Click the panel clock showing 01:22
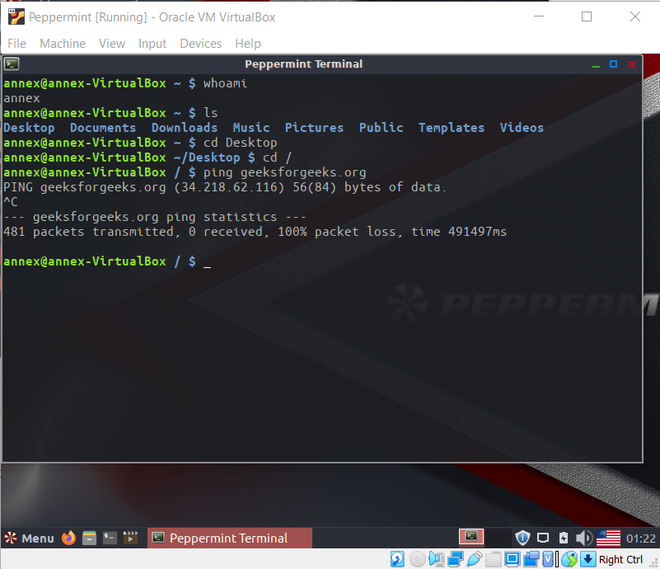 641,538
